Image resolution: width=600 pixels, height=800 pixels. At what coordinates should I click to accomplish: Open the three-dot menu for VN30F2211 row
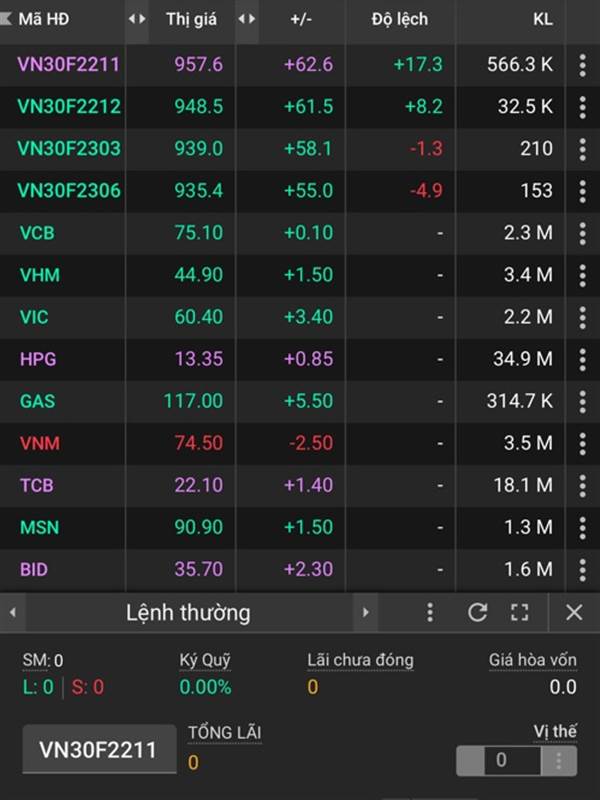(x=583, y=64)
